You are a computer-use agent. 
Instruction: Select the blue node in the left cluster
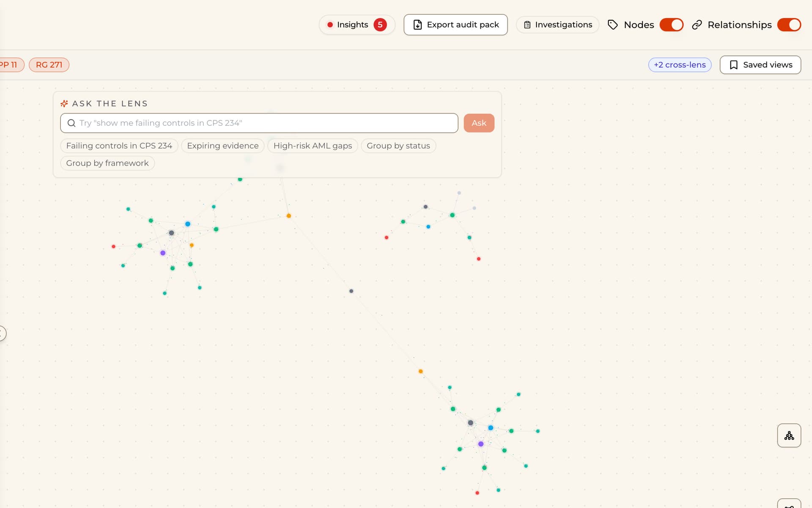tap(188, 224)
